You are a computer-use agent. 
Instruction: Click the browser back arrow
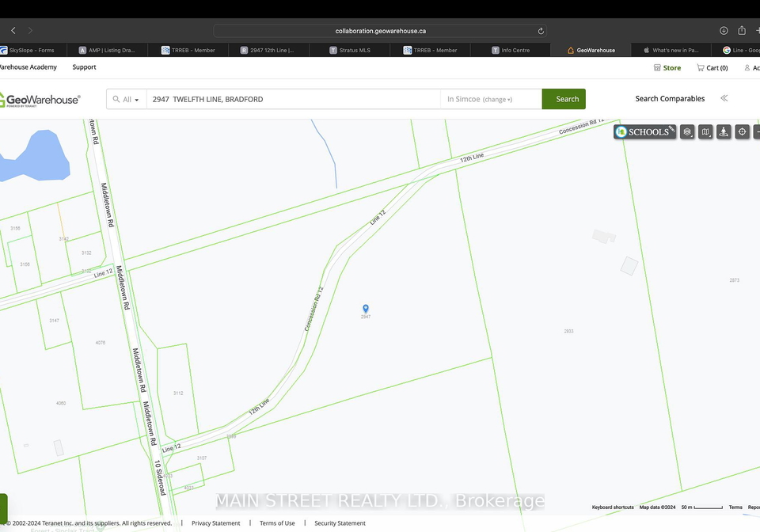pos(13,31)
